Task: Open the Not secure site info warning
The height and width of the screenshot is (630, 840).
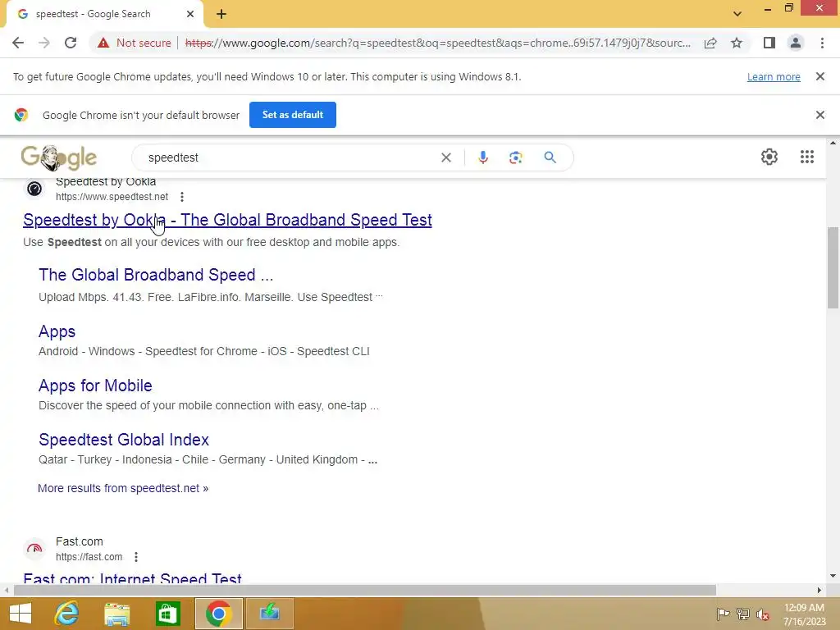Action: 134,43
